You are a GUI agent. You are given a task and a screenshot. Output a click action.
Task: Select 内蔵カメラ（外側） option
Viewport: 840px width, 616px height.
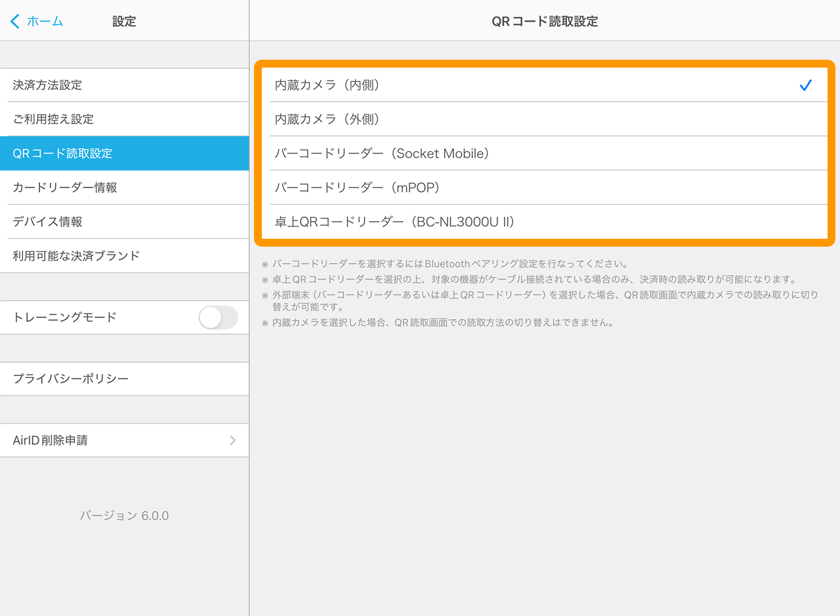pyautogui.click(x=328, y=119)
